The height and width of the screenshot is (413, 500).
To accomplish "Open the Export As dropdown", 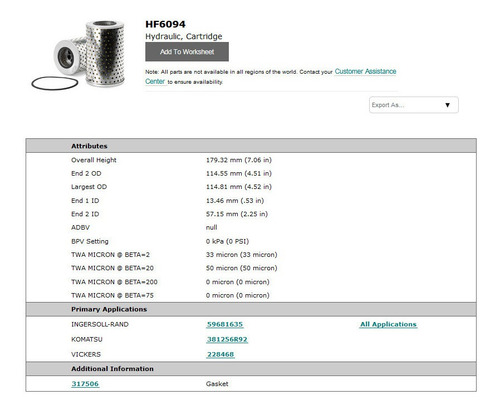I will [414, 105].
